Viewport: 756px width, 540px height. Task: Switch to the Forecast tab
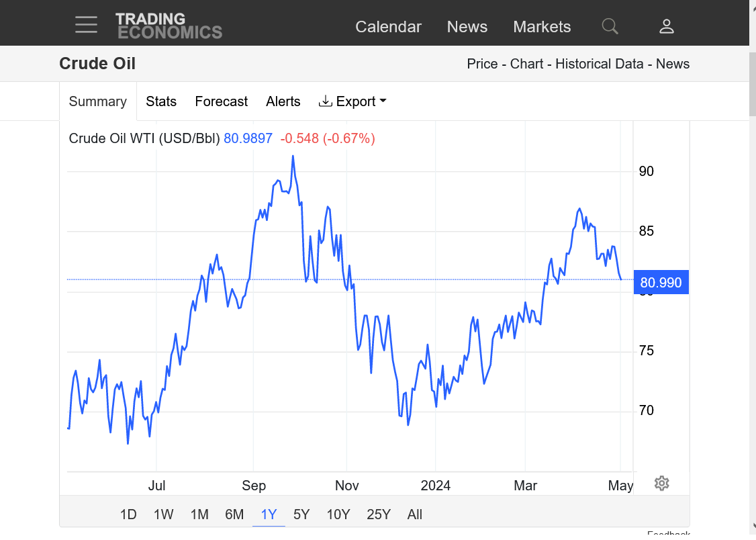tap(222, 101)
